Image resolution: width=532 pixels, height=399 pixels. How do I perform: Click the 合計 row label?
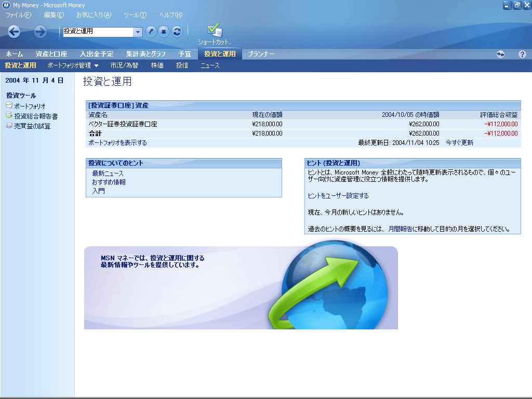pos(96,134)
